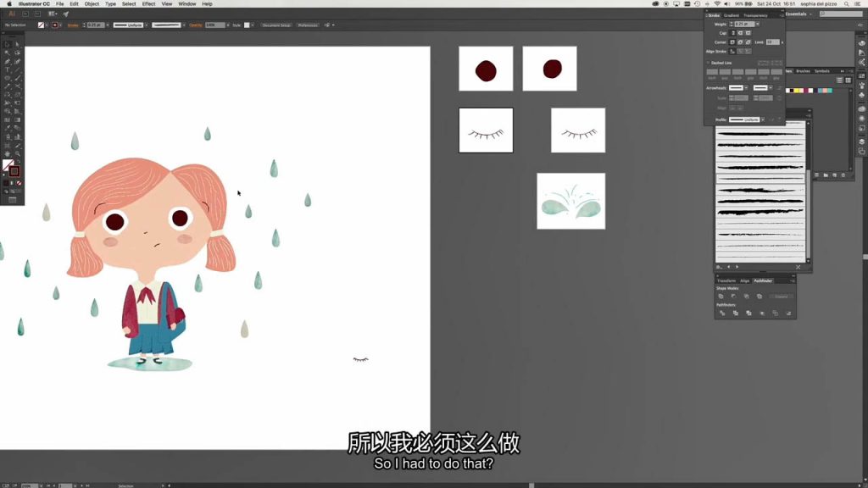Switch to the Symbols tab
Image resolution: width=868 pixels, height=488 pixels.
(x=822, y=71)
